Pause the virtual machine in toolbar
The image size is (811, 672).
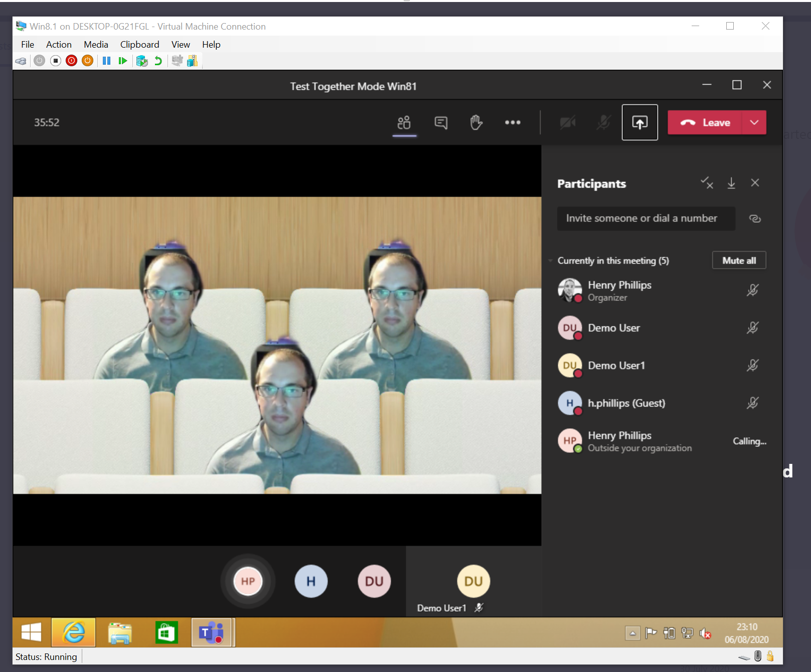click(106, 61)
